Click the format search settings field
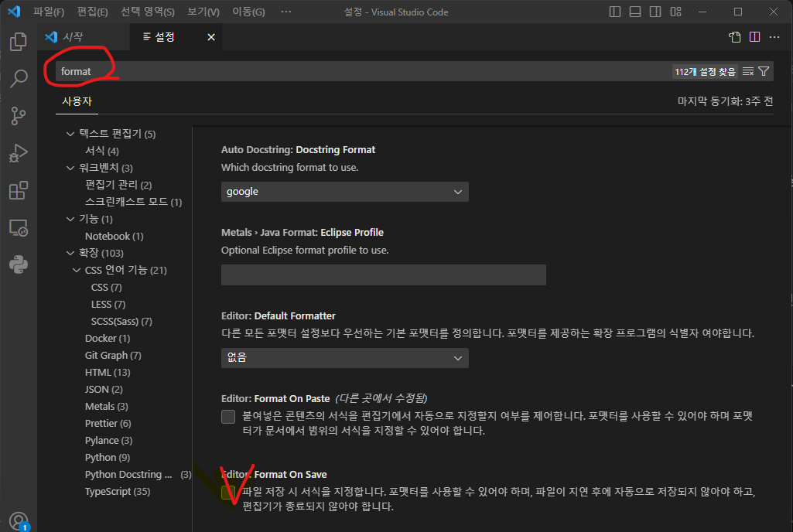This screenshot has width=793, height=532. (364, 71)
